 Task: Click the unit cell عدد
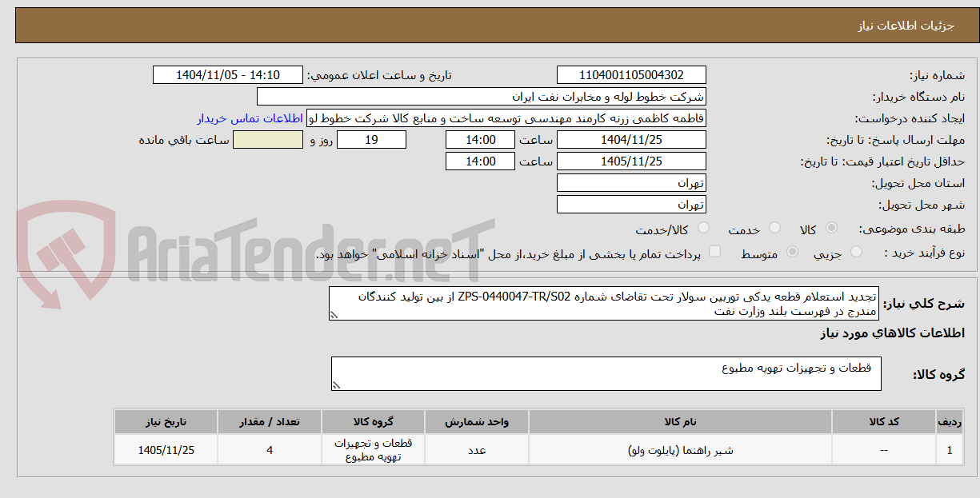(x=476, y=450)
